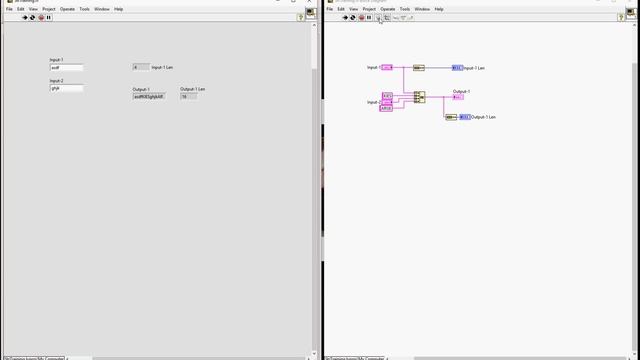
Task: Open Tools menu in front panel
Action: (x=84, y=9)
